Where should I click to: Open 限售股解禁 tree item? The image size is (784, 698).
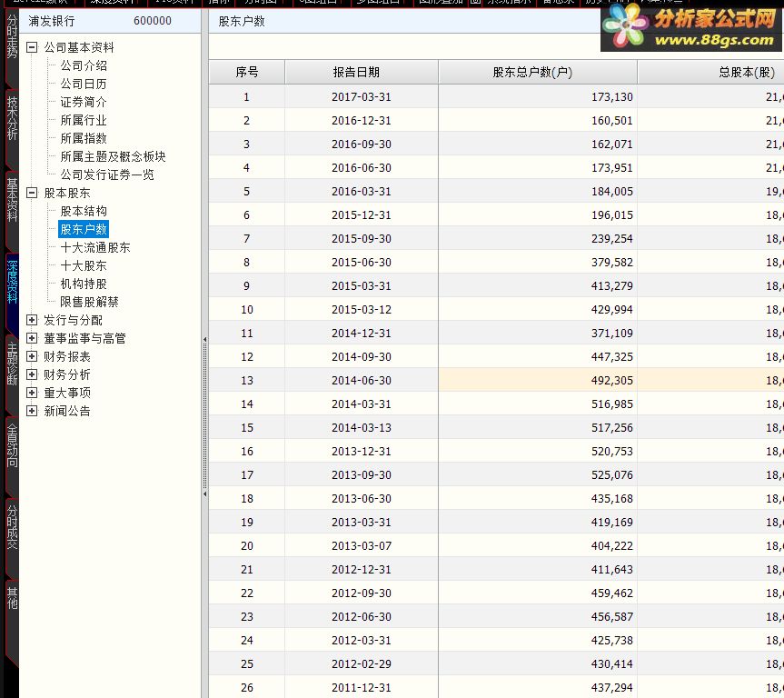point(90,303)
